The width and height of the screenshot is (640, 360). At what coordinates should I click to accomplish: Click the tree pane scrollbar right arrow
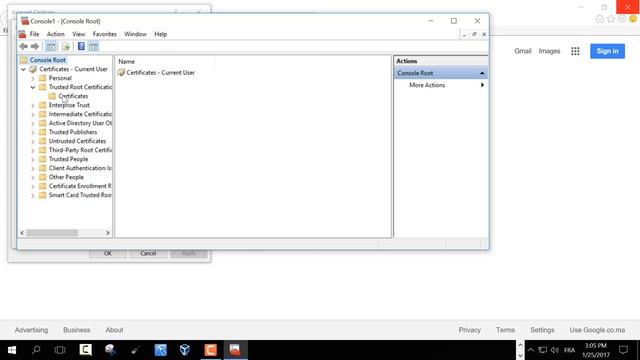click(x=108, y=233)
